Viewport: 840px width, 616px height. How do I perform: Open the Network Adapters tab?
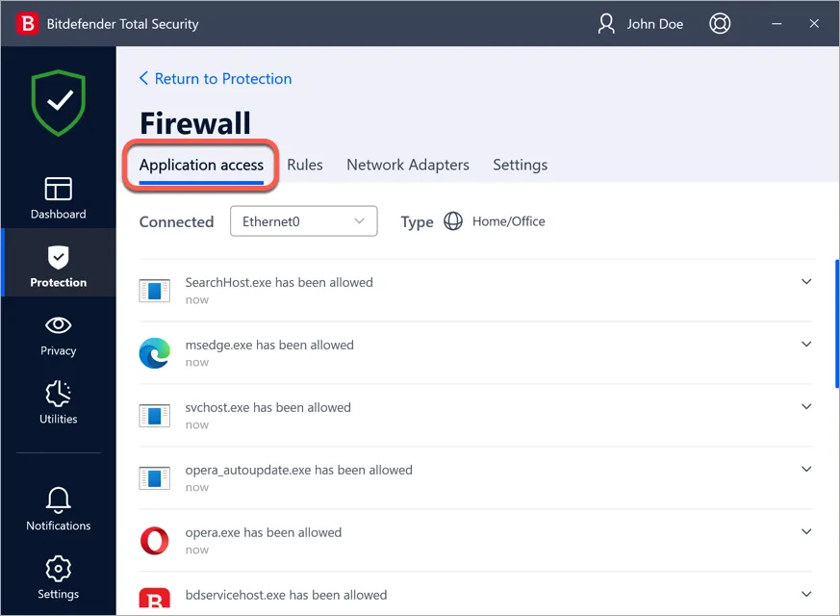point(407,165)
